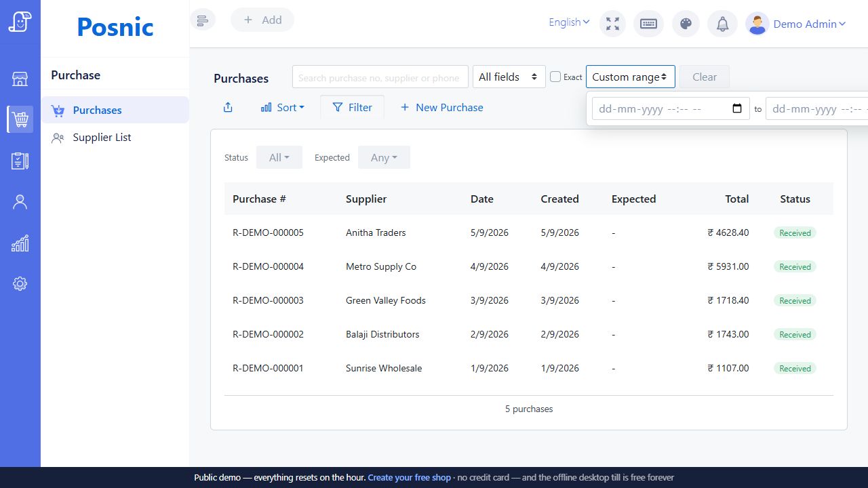The image size is (868, 488).
Task: Click the total ₹ 5931.00
Action: (x=728, y=266)
